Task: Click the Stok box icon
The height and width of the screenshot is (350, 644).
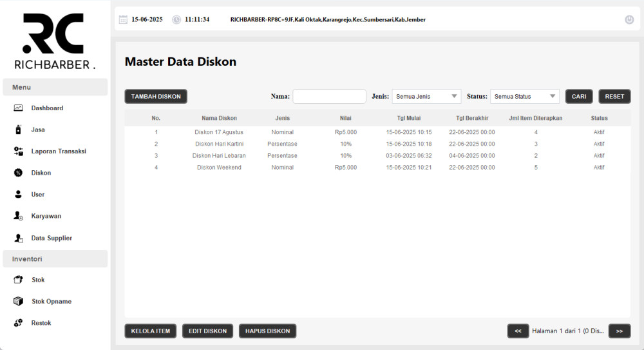Action: pyautogui.click(x=19, y=280)
